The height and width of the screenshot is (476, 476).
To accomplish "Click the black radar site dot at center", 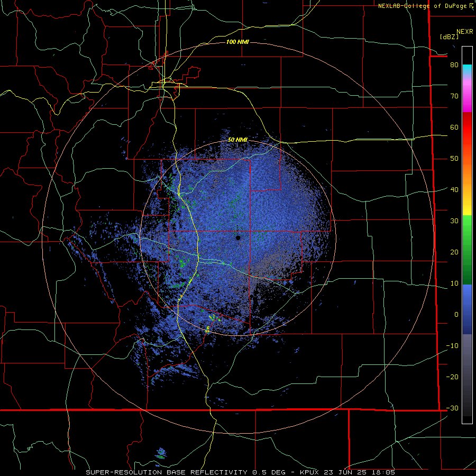I will tap(238, 238).
